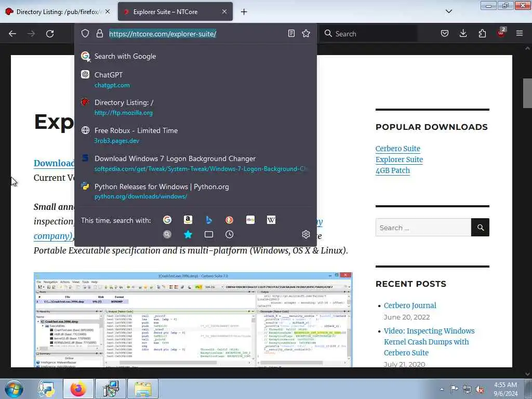
Task: Search this time with Bing icon
Action: coord(209,220)
